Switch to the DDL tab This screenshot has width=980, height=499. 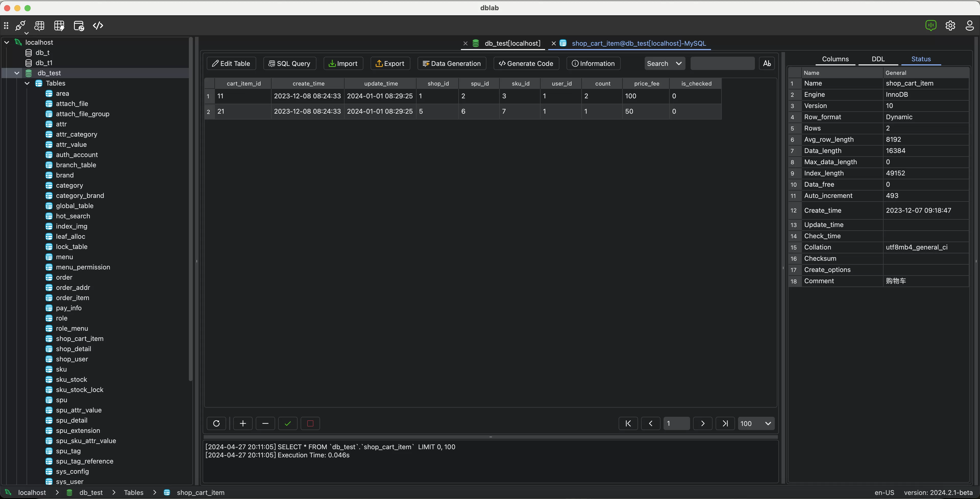[x=878, y=59]
